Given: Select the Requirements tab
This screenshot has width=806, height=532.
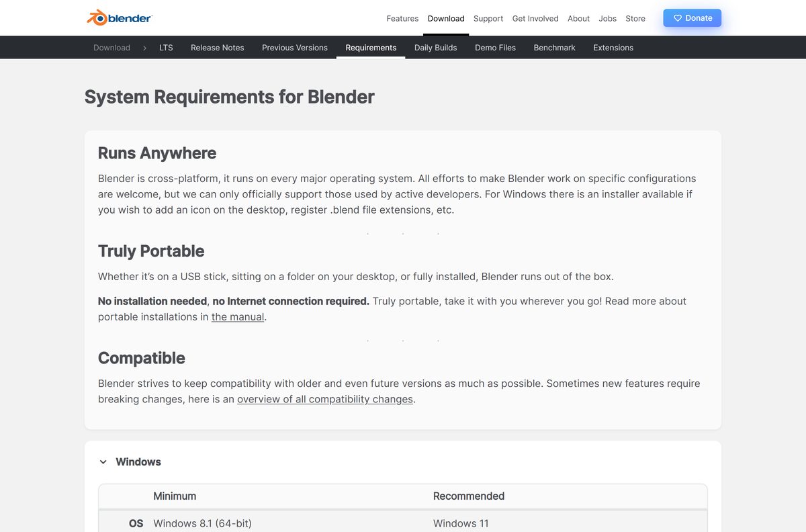Looking at the screenshot, I should tap(371, 48).
